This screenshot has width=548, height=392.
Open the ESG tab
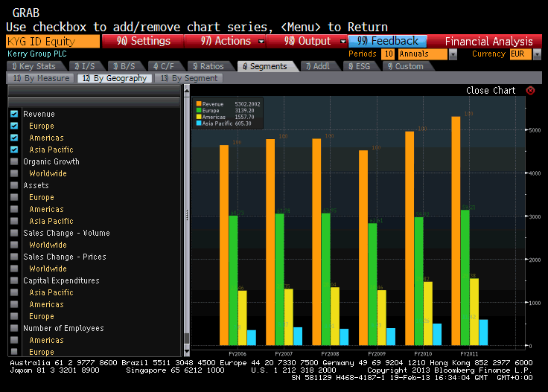click(360, 66)
